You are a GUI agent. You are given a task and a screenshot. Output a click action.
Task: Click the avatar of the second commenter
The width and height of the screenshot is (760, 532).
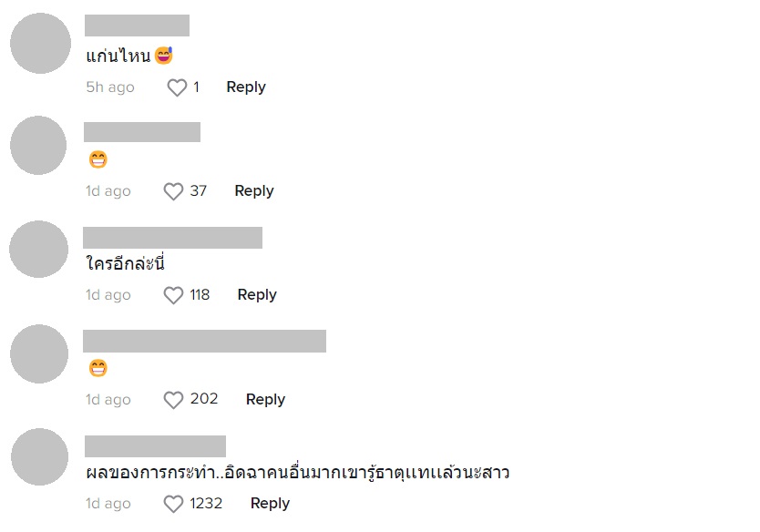pos(38,147)
